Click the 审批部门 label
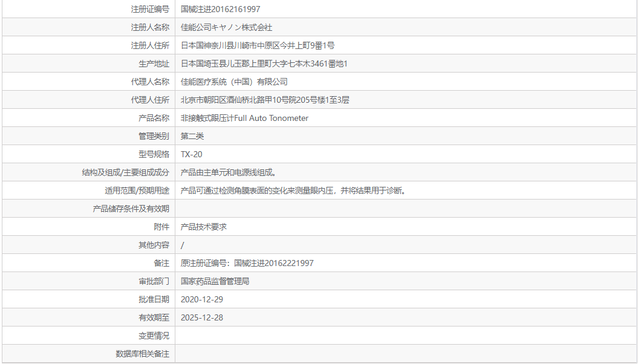This screenshot has height=364, width=638. (x=154, y=281)
